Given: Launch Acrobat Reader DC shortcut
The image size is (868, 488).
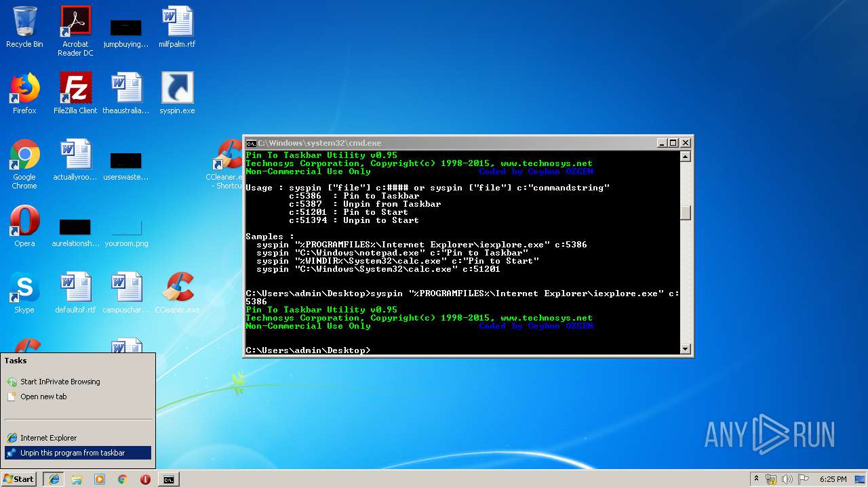Looking at the screenshot, I should click(x=75, y=31).
